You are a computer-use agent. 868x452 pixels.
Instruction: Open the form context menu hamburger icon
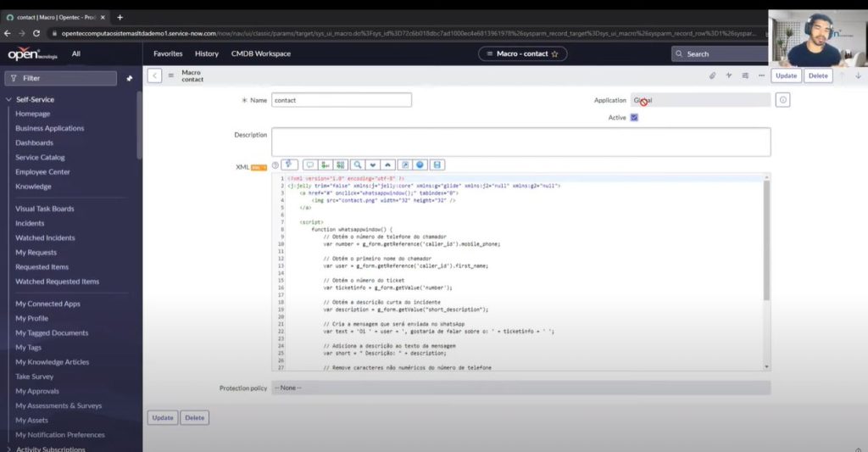click(x=171, y=75)
